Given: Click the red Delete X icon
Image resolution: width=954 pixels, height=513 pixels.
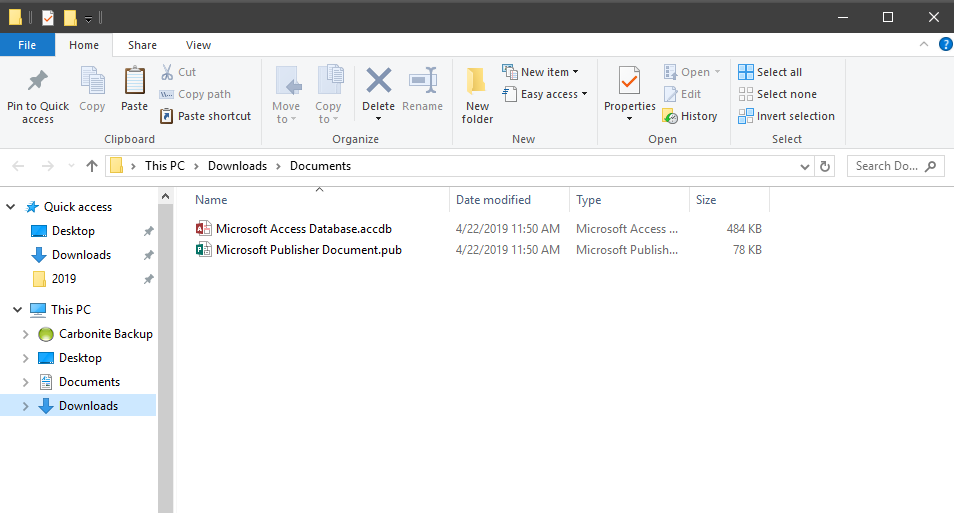Looking at the screenshot, I should pos(378,80).
